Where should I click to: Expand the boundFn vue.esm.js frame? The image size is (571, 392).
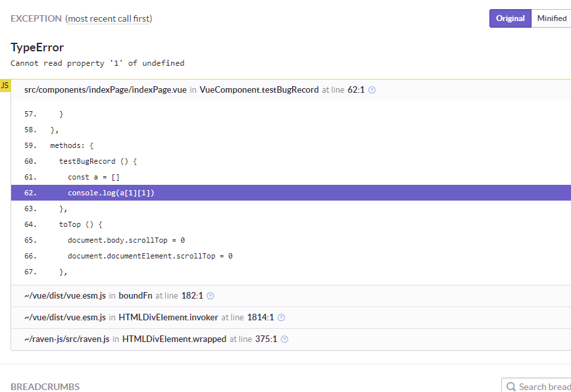(291, 296)
